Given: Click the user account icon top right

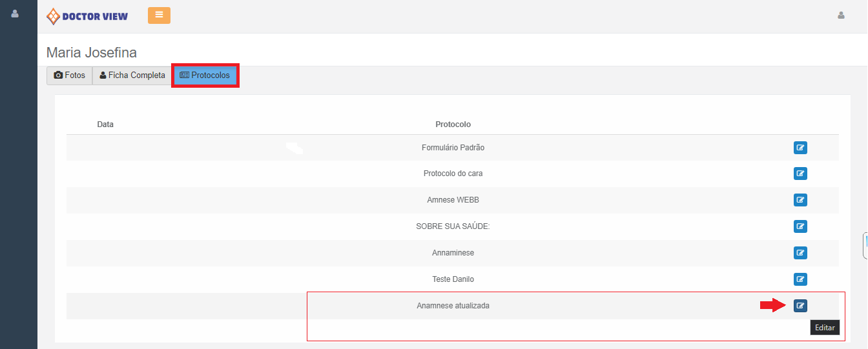Looking at the screenshot, I should tap(841, 15).
